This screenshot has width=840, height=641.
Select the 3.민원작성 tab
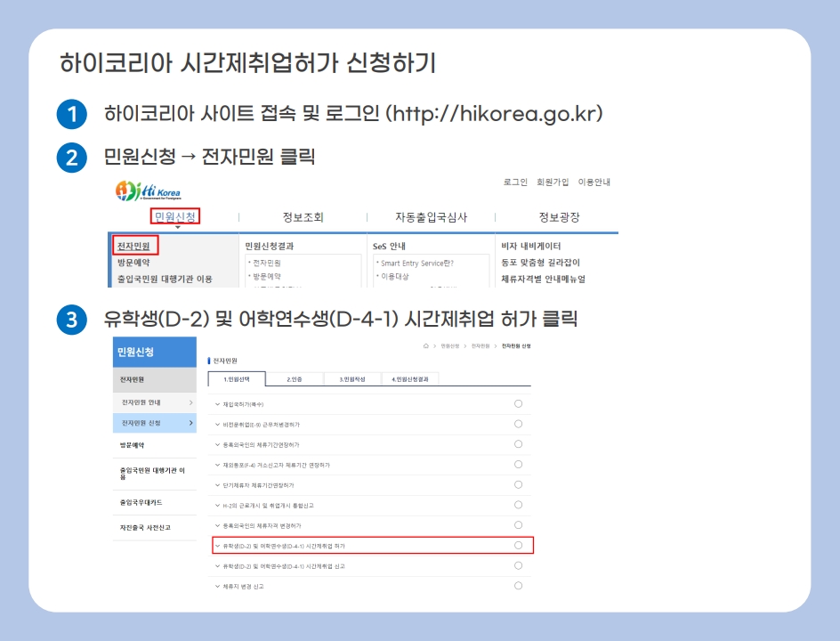click(352, 379)
